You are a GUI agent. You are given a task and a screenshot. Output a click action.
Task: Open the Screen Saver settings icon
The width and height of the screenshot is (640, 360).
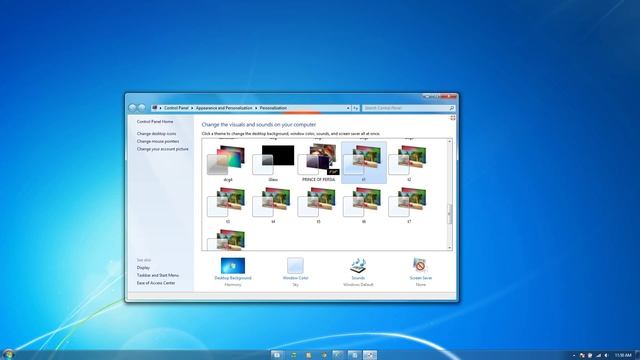point(420,266)
